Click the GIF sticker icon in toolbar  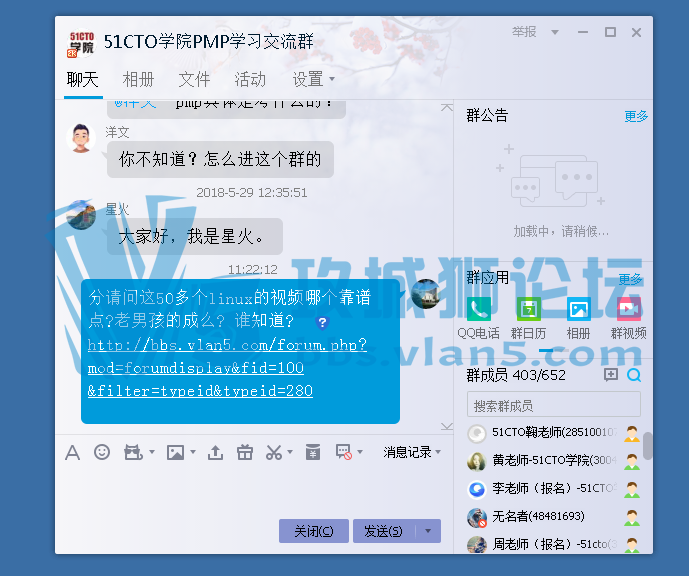pos(133,452)
